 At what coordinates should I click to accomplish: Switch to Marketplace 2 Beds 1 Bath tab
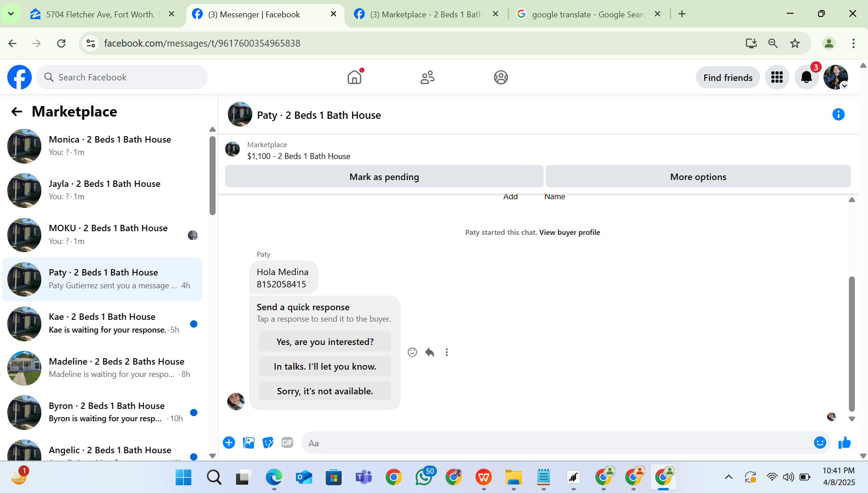click(x=425, y=14)
